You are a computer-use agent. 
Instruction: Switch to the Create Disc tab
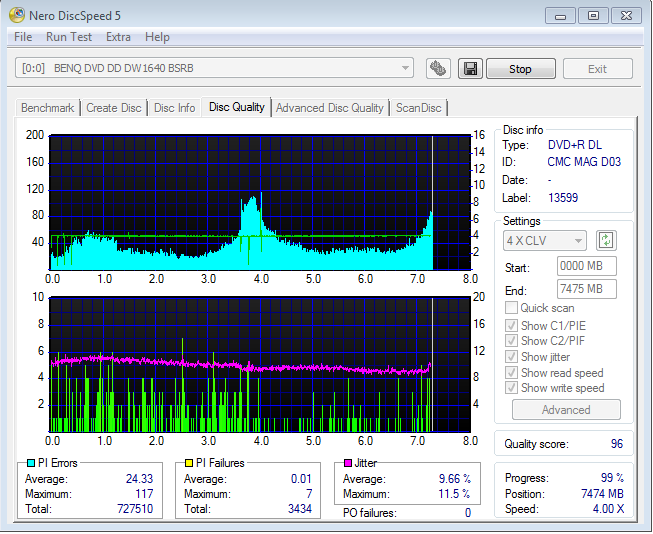[x=114, y=108]
